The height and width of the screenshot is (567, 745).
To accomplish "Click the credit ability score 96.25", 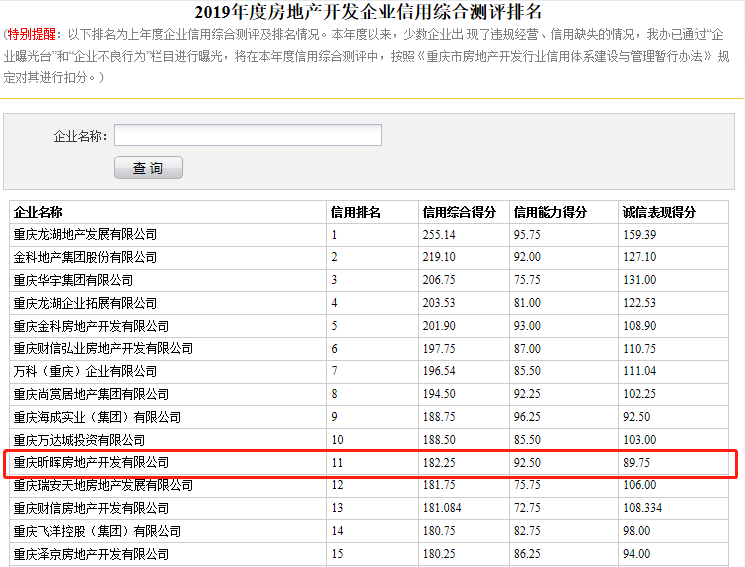I will click(x=527, y=417).
